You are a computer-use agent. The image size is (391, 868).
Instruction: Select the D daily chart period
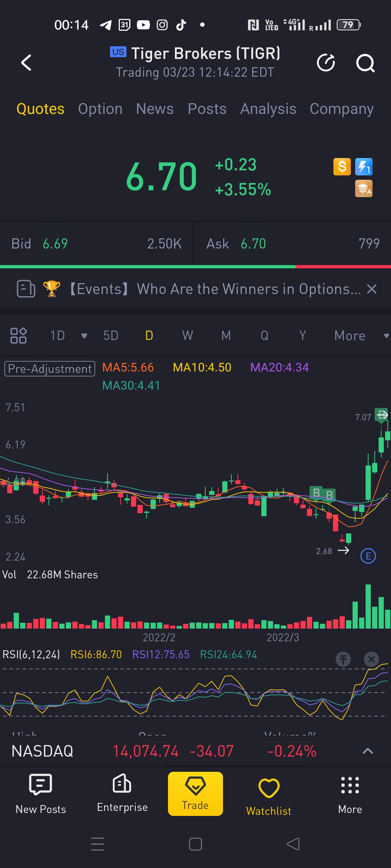(x=149, y=336)
